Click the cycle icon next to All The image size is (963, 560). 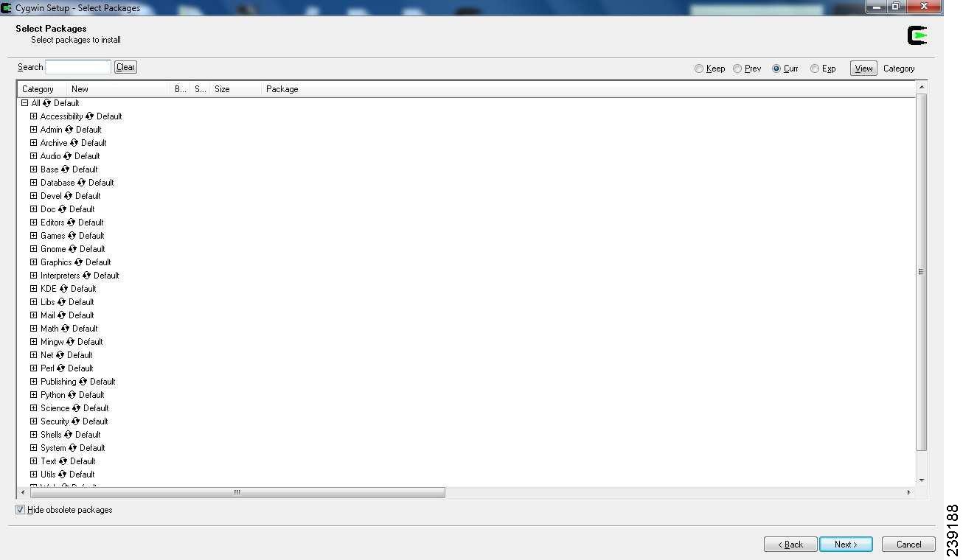47,103
